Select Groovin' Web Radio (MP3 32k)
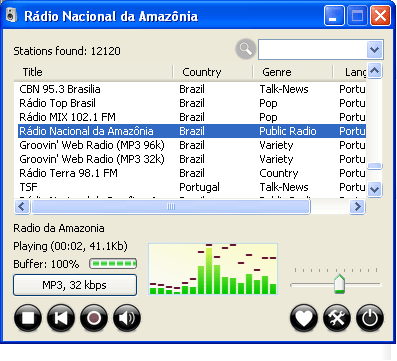This screenshot has width=397, height=361. 192,159
